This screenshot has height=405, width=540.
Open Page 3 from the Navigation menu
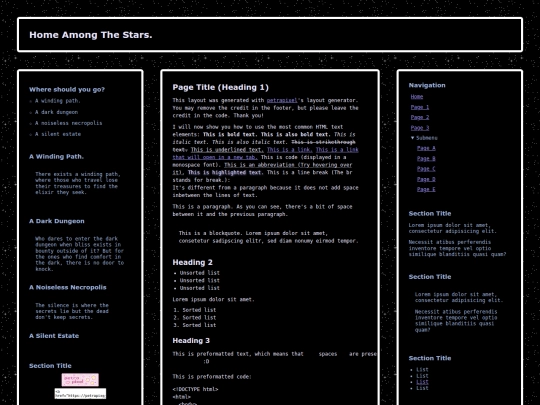pos(420,128)
